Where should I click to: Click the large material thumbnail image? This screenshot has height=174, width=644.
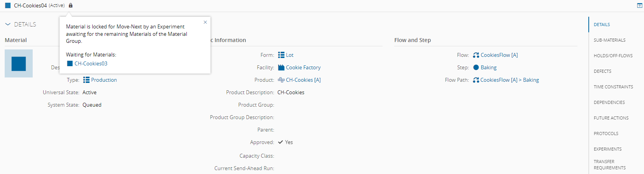click(x=19, y=63)
